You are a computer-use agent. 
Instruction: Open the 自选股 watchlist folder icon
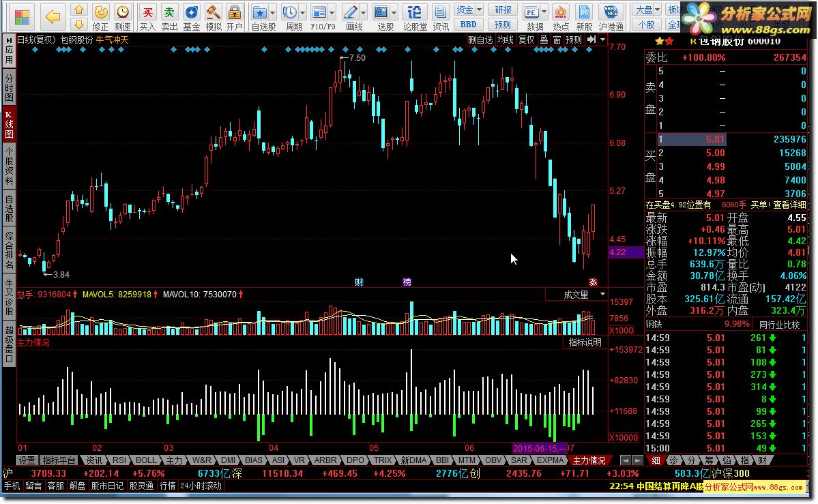point(260,17)
